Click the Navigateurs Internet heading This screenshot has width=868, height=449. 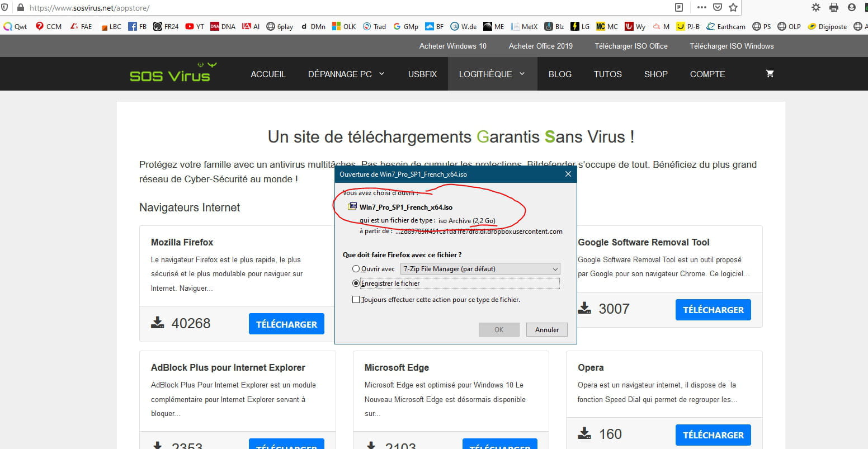190,207
